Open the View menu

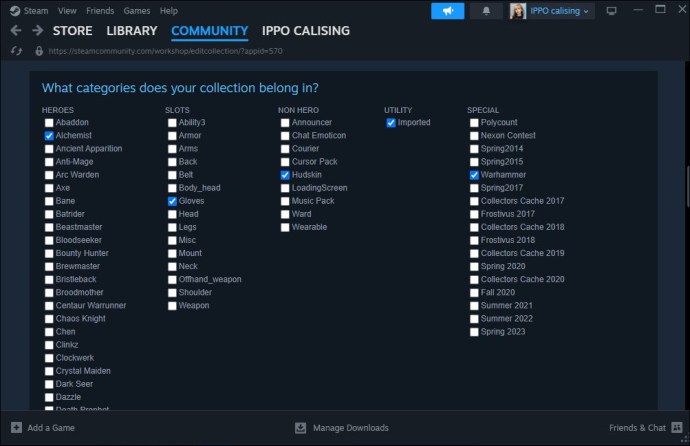pos(67,11)
